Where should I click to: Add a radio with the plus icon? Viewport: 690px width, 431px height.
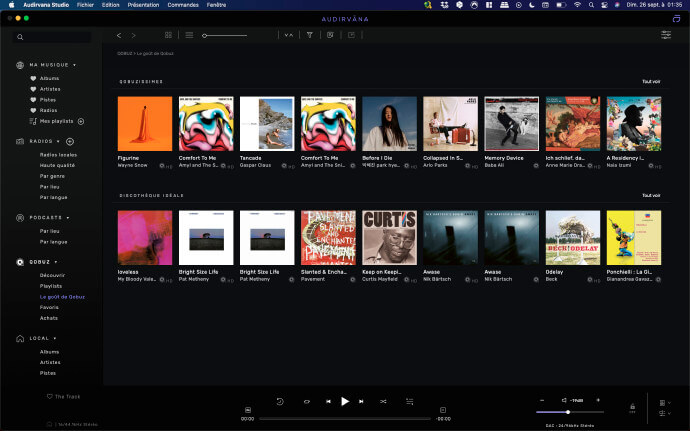pyautogui.click(x=70, y=141)
